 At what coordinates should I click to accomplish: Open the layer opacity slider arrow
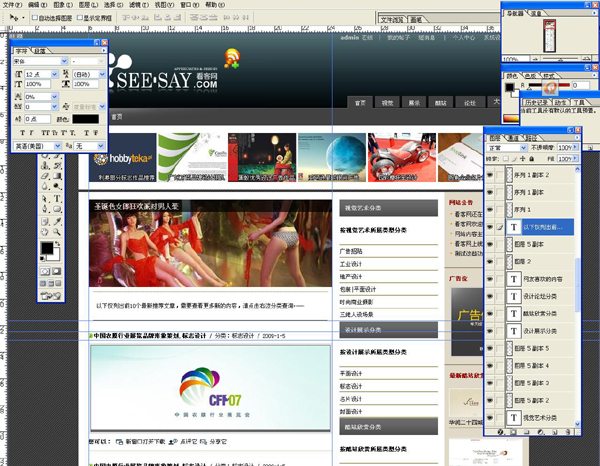coord(575,147)
